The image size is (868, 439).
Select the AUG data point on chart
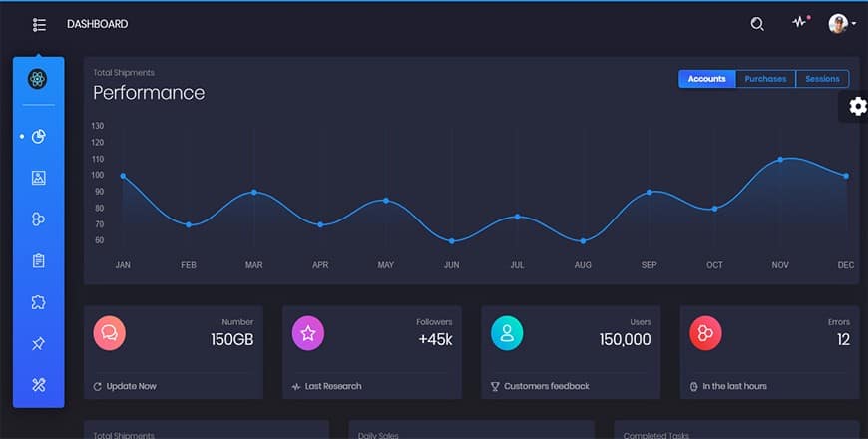(583, 241)
